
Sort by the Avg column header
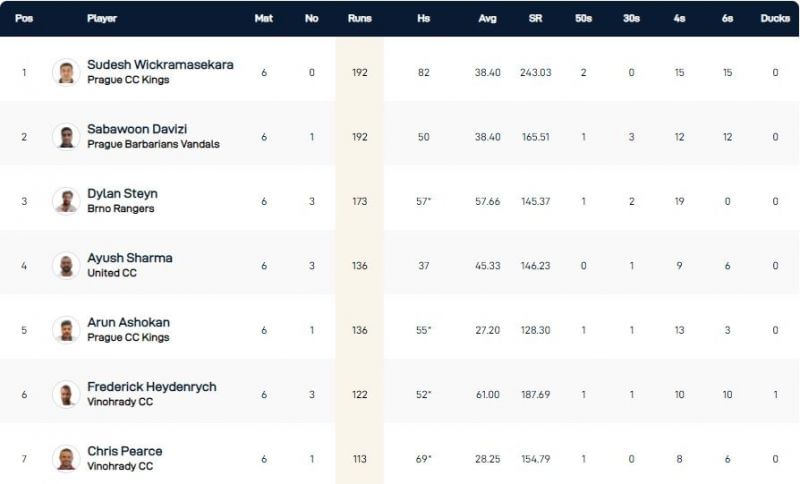click(x=487, y=18)
